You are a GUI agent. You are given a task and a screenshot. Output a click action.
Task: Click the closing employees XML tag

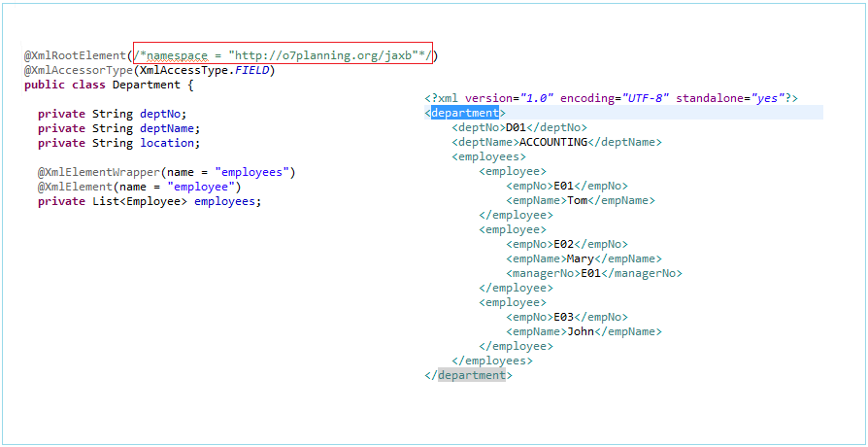pyautogui.click(x=492, y=361)
